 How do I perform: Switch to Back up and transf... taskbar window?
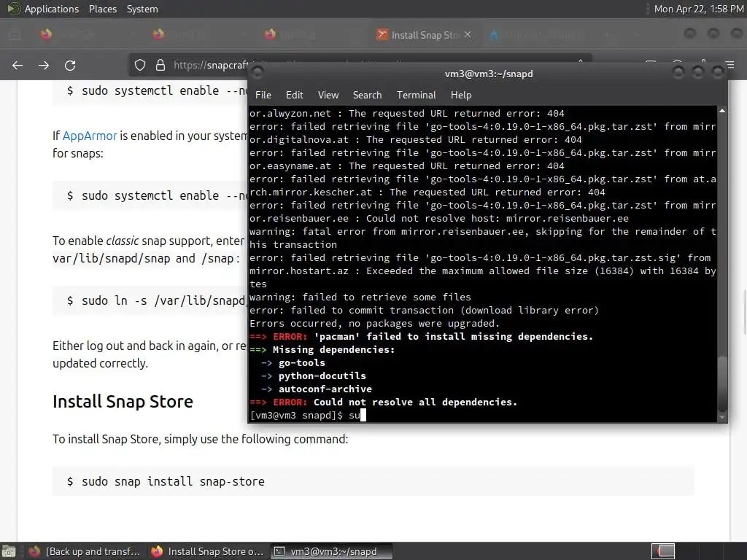pyautogui.click(x=85, y=551)
